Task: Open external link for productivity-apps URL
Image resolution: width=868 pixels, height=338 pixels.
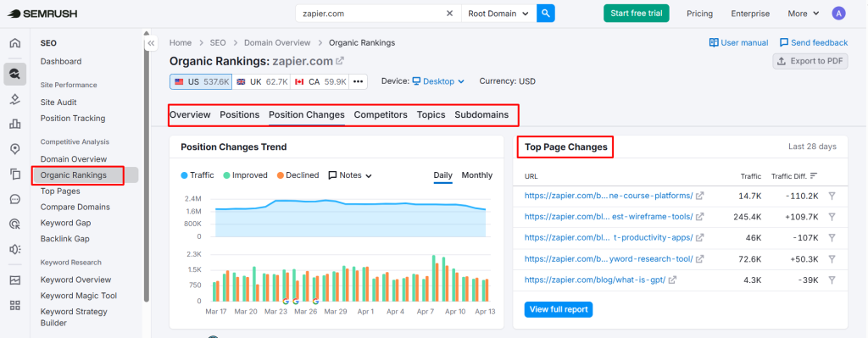Action: pos(699,238)
